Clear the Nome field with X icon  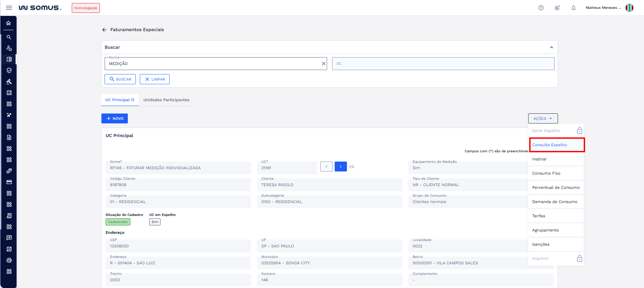[323, 64]
